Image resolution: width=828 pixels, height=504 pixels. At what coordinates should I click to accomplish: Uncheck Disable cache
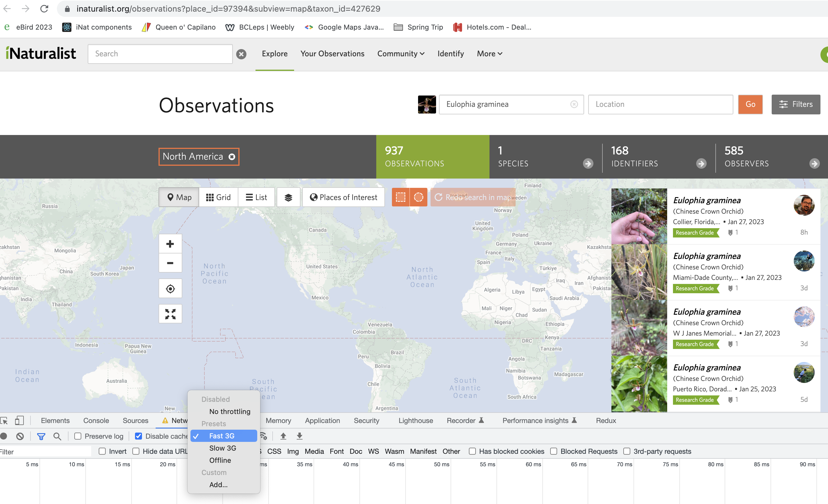click(x=138, y=436)
